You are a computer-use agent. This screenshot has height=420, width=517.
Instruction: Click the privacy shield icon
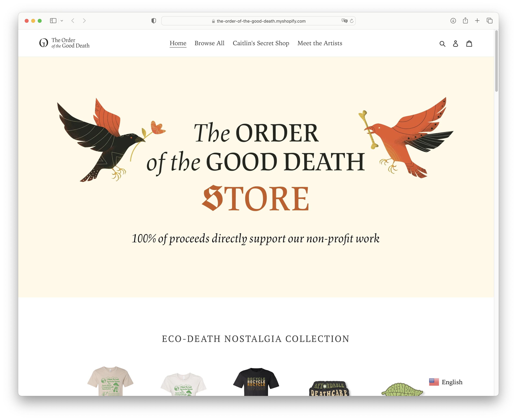153,21
